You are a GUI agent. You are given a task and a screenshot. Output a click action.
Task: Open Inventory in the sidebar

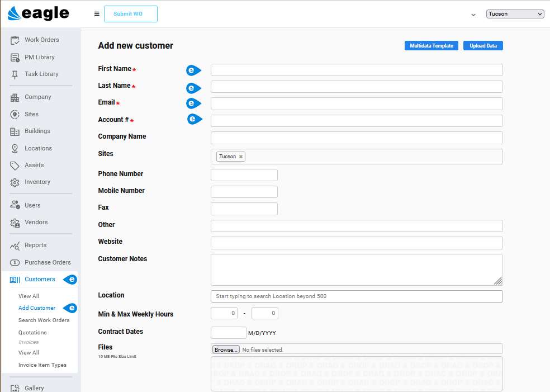pyautogui.click(x=37, y=182)
